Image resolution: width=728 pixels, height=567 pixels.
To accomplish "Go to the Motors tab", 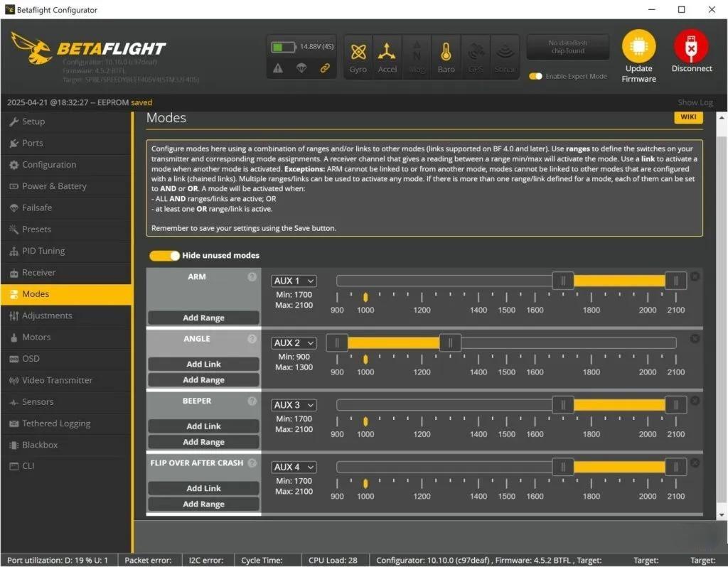I will [x=66, y=337].
